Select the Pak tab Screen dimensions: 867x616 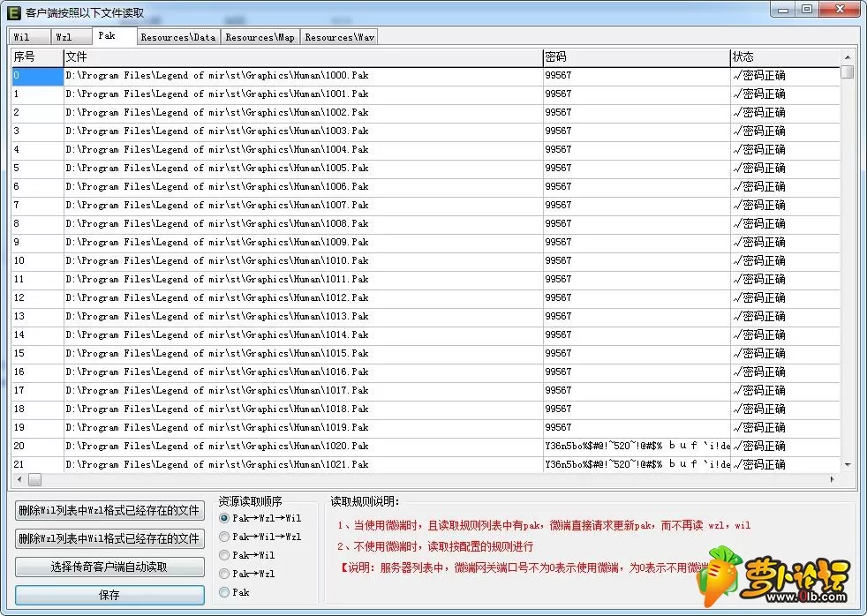point(114,36)
